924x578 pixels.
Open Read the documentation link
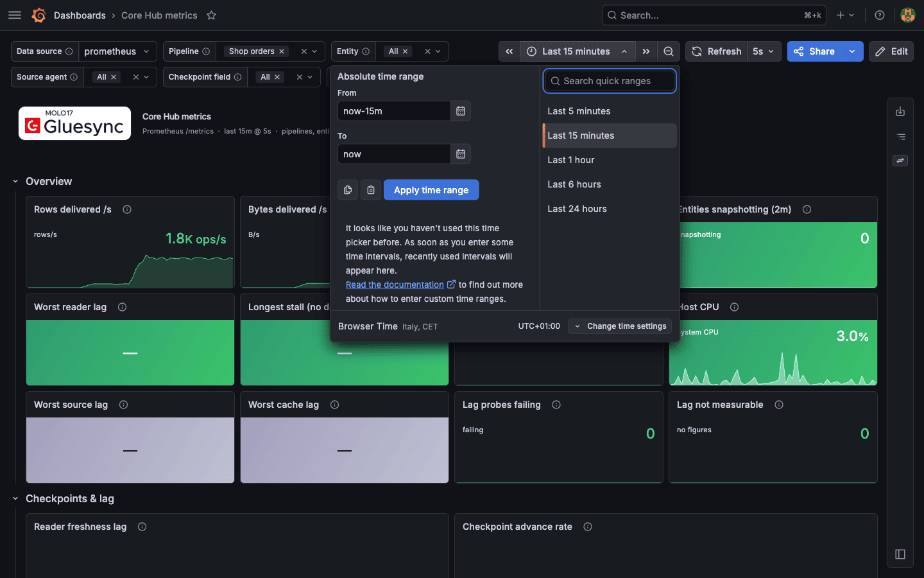click(x=400, y=285)
